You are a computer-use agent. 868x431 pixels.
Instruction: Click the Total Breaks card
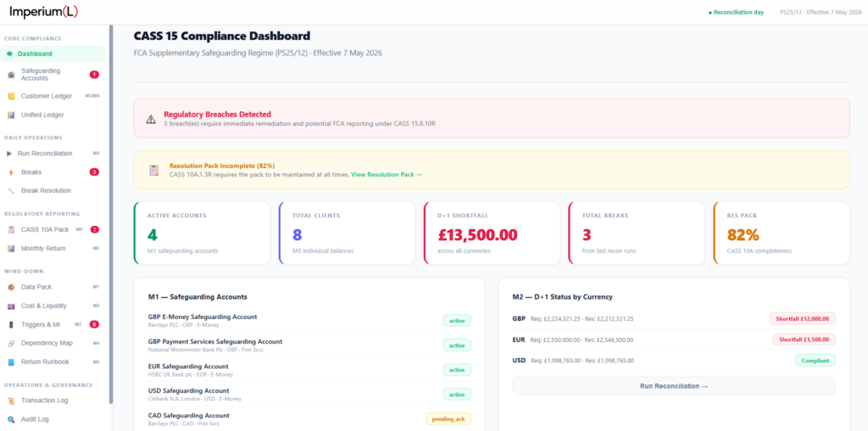click(x=637, y=232)
